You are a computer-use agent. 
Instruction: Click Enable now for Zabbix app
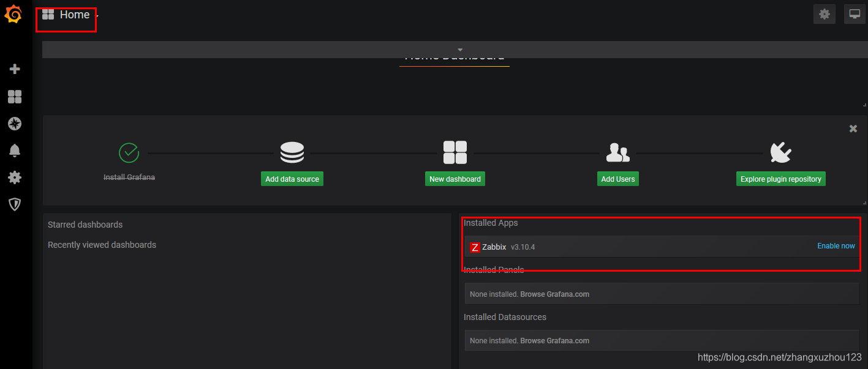[x=836, y=246]
